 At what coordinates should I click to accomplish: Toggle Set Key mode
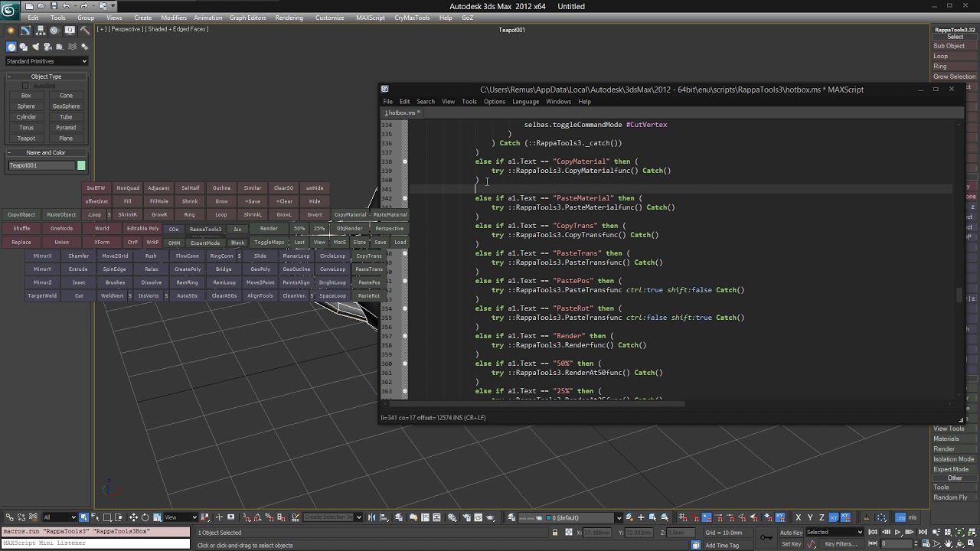791,544
